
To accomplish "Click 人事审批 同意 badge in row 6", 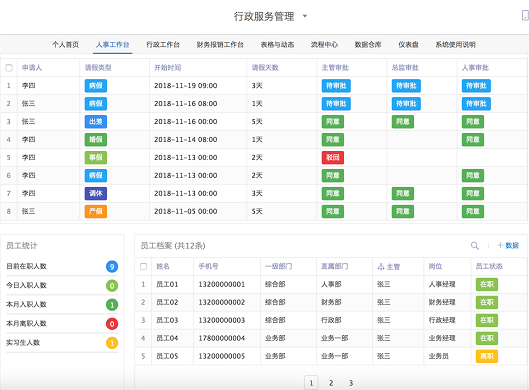I will pyautogui.click(x=473, y=175).
